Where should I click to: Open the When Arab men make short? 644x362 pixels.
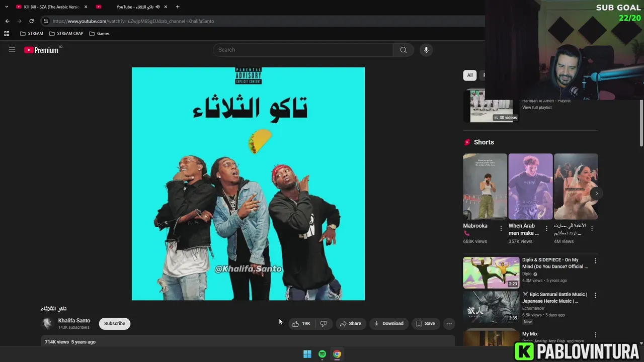(x=530, y=187)
